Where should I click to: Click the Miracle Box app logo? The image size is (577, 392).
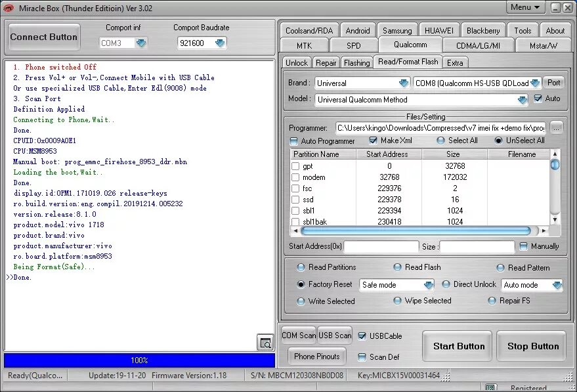(9, 8)
